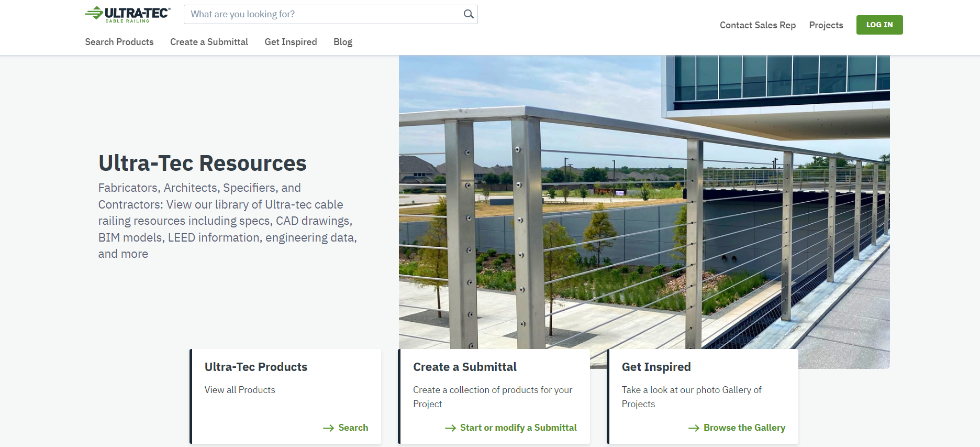Viewport: 980px width, 447px height.
Task: Click the Contact Sales Rep link
Action: (758, 25)
